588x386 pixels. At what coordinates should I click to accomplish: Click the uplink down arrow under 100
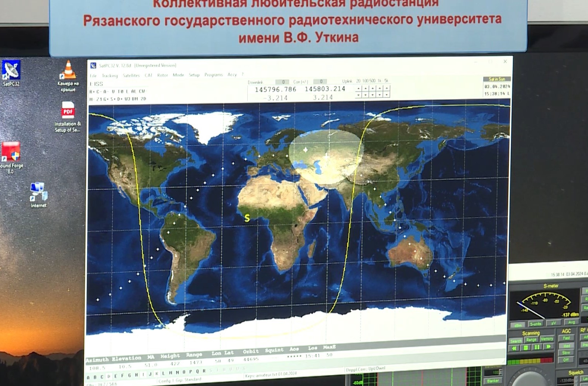(365, 95)
